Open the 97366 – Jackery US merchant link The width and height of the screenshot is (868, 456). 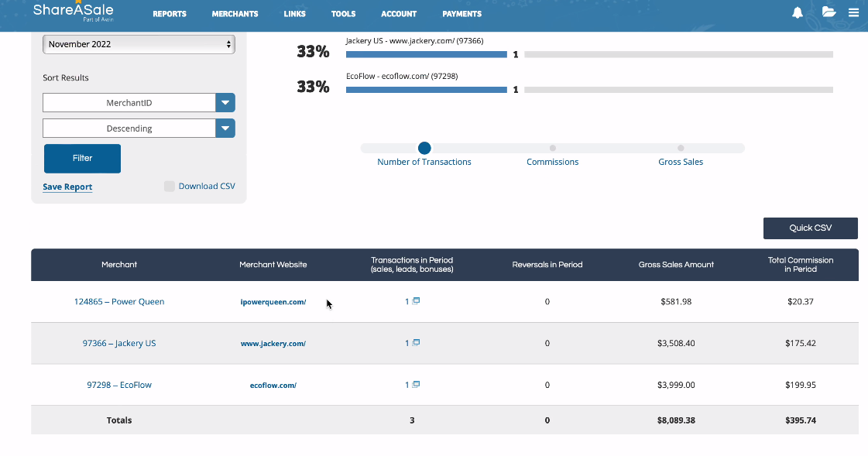[x=119, y=343]
